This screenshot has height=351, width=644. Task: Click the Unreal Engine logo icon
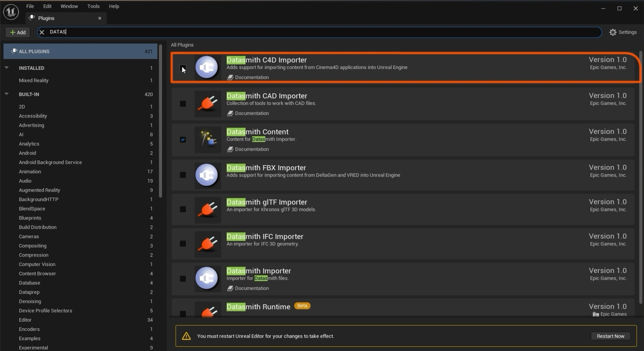tap(11, 12)
